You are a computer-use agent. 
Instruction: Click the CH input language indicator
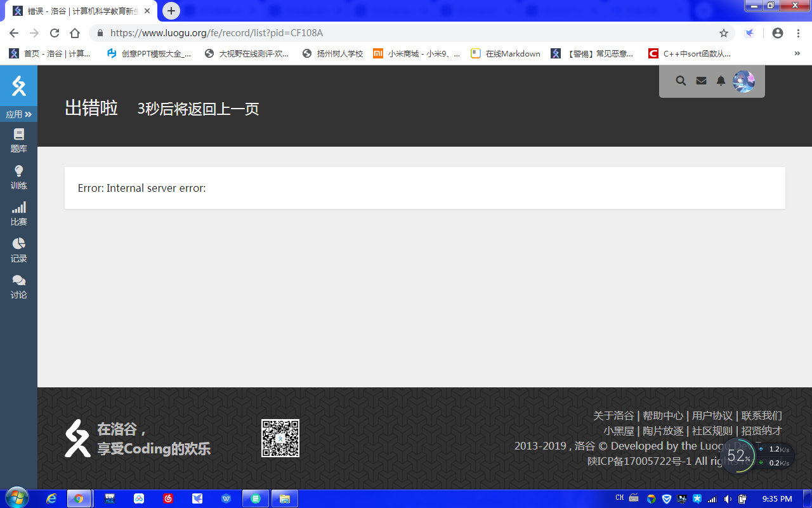620,498
